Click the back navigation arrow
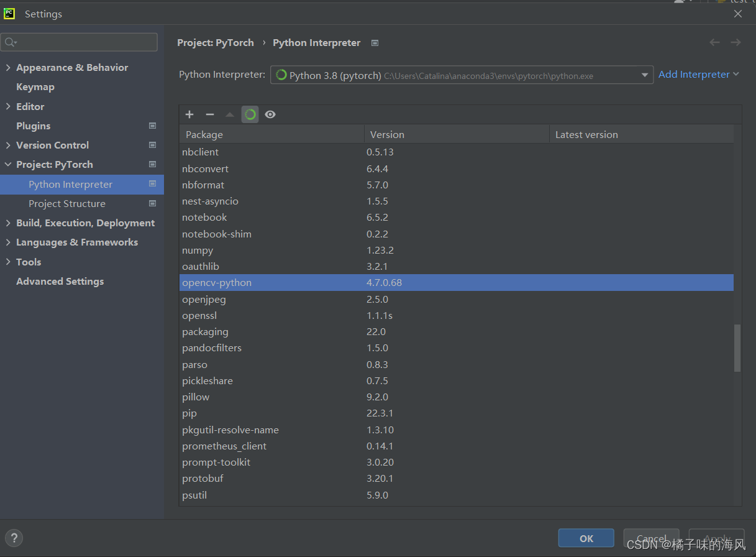 [714, 42]
